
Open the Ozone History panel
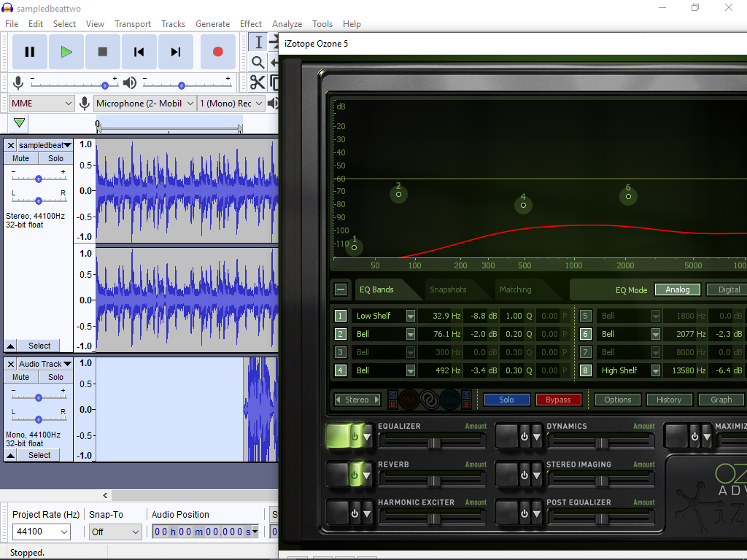(x=669, y=400)
